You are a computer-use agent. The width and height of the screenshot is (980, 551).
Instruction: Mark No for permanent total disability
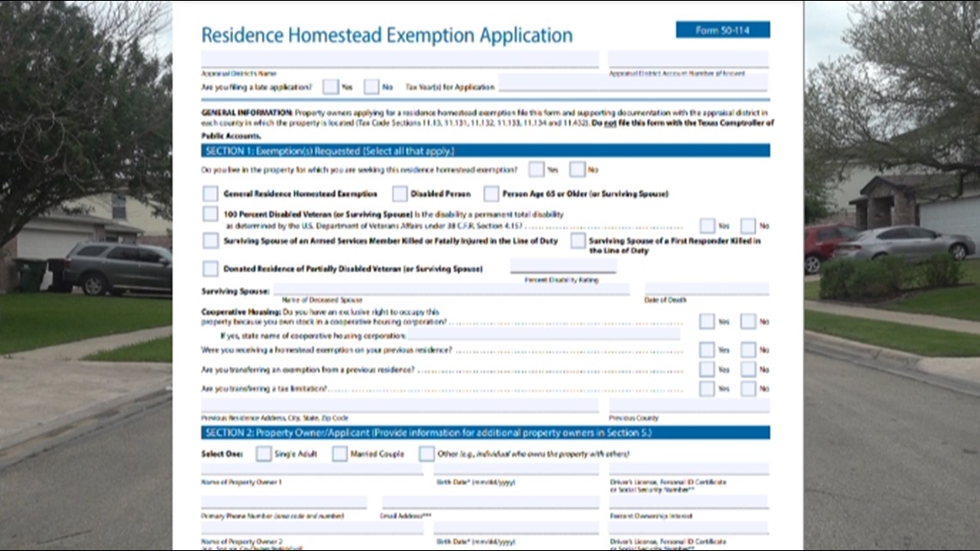pyautogui.click(x=748, y=225)
